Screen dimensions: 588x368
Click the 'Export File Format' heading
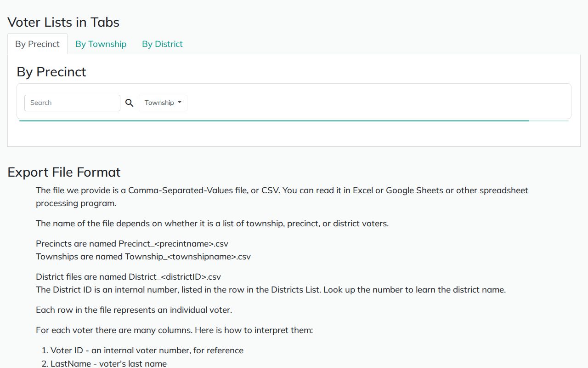[64, 172]
